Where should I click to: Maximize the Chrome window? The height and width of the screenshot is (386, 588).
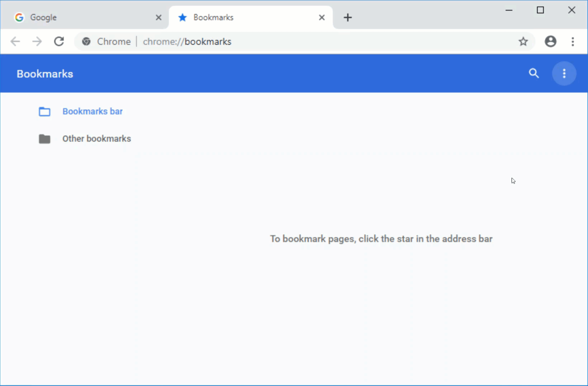(540, 10)
